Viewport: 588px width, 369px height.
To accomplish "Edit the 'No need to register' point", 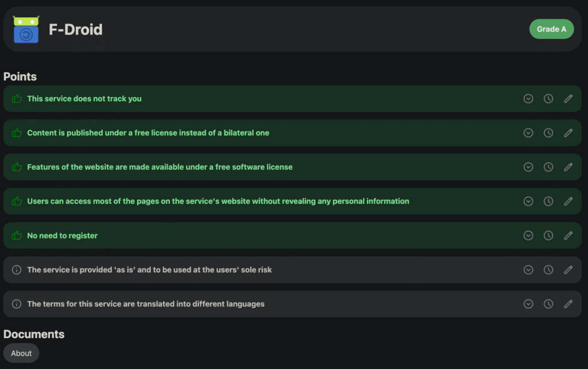I will click(568, 235).
